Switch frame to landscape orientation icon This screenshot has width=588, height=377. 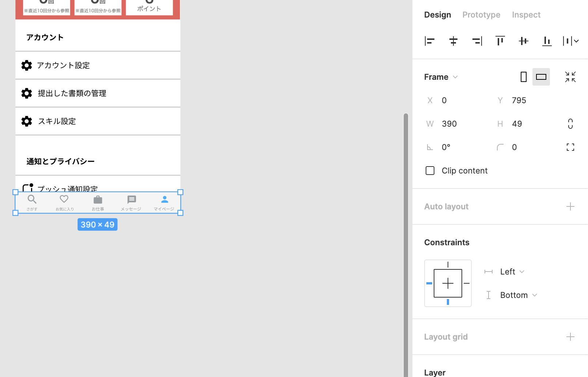tap(541, 77)
